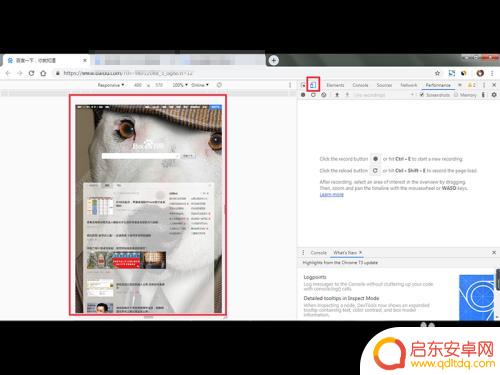Open the 200% zoom dropdown

tap(180, 85)
